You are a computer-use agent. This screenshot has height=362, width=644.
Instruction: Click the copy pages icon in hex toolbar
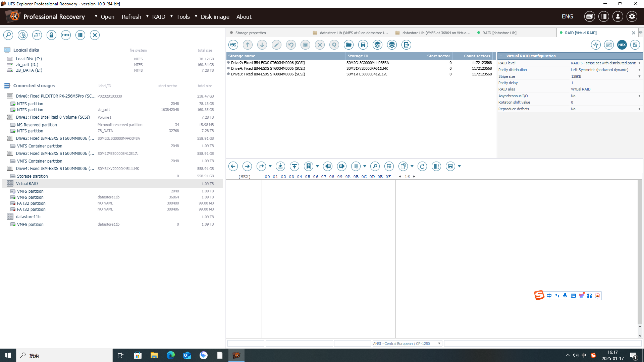pos(403,166)
